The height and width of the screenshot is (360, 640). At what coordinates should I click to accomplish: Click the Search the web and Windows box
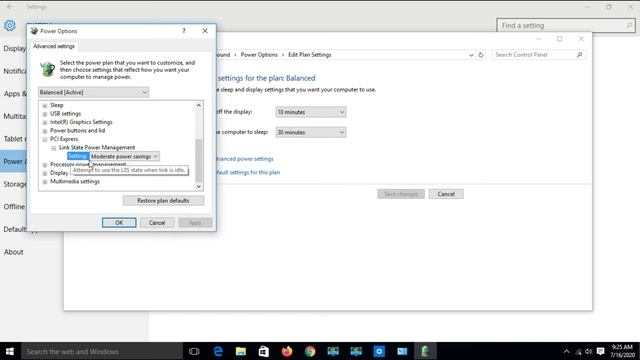102,351
